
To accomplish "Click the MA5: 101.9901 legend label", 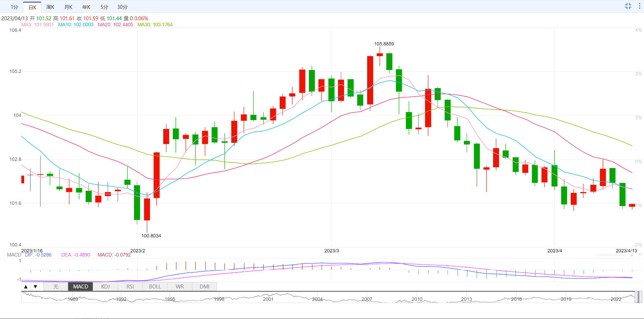I will click(x=37, y=25).
